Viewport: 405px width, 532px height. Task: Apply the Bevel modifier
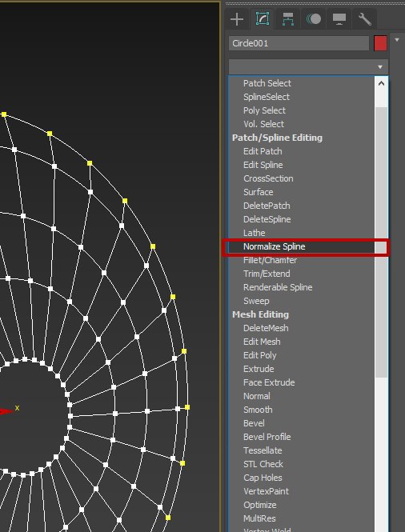pos(254,422)
